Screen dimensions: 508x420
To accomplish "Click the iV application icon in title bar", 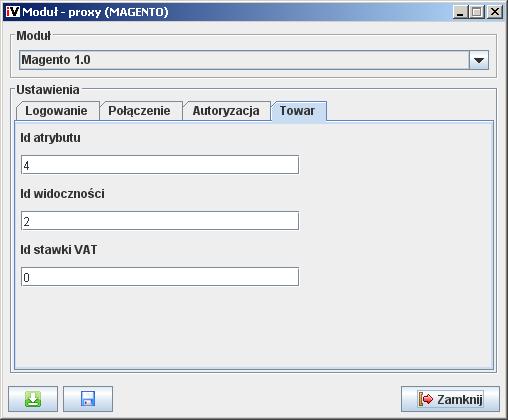I will click(x=13, y=12).
